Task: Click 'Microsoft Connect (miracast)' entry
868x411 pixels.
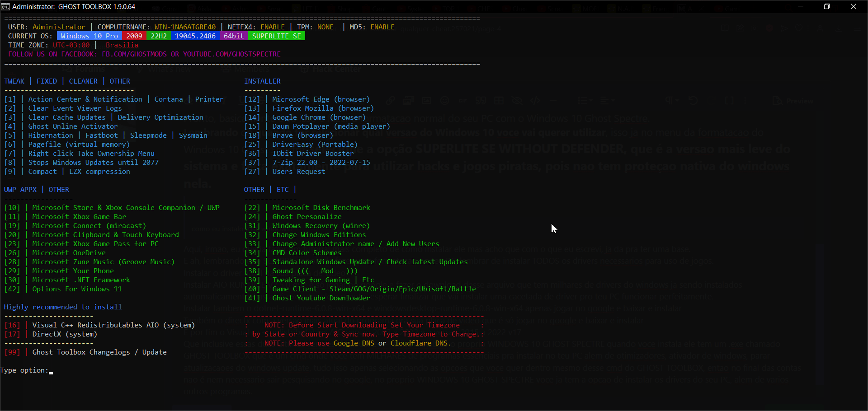Action: pos(89,226)
